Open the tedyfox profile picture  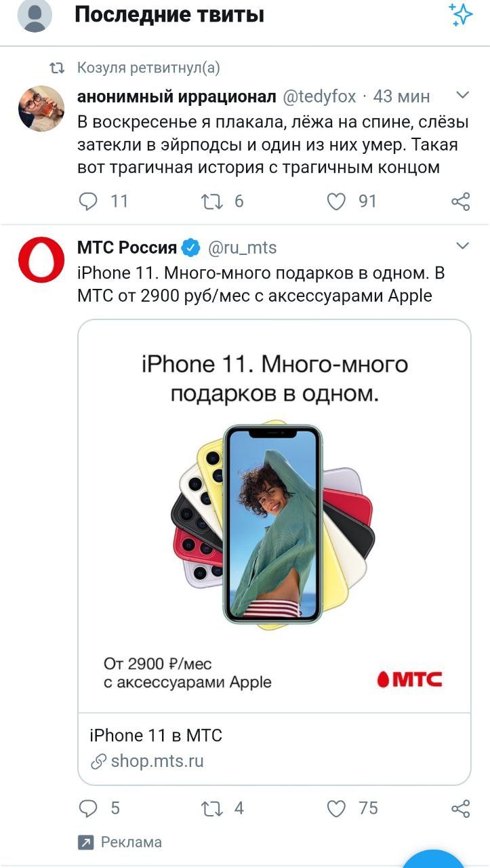[41, 108]
